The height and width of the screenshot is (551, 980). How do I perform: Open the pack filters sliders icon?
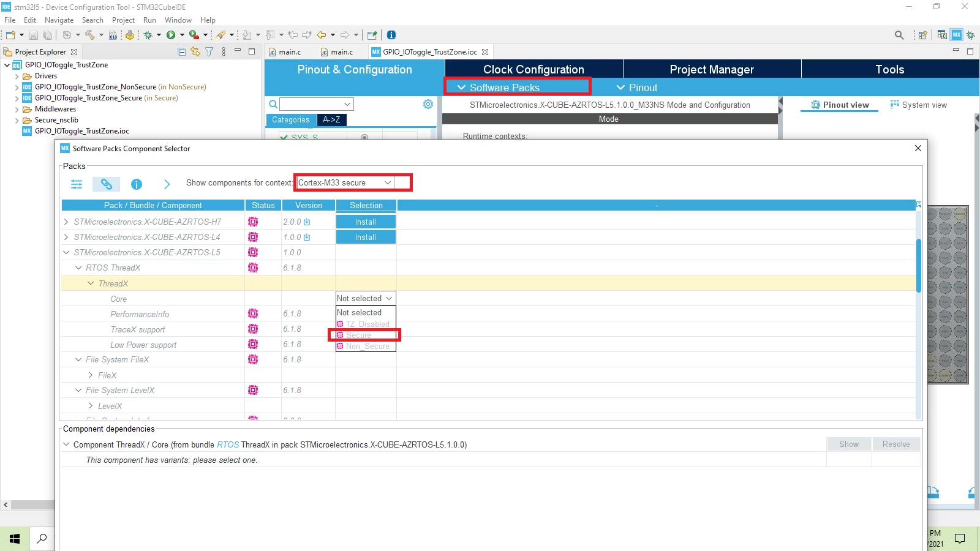pyautogui.click(x=77, y=184)
